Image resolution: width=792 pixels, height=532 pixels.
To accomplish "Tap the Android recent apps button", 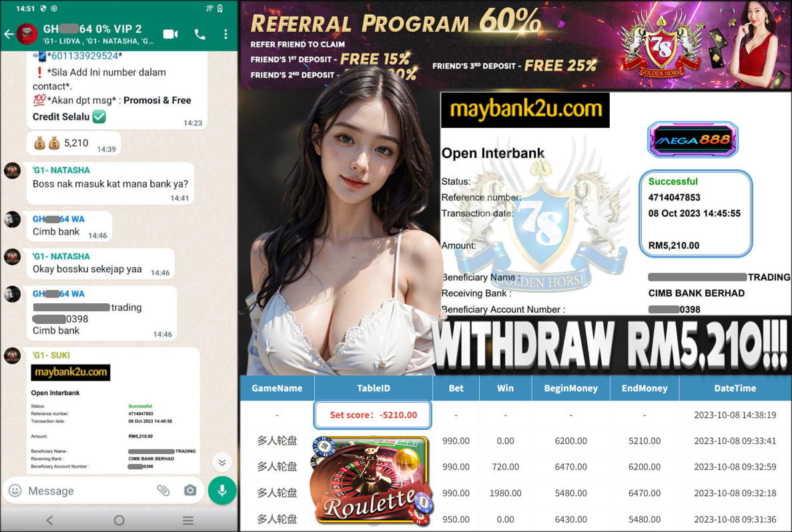I will click(188, 520).
